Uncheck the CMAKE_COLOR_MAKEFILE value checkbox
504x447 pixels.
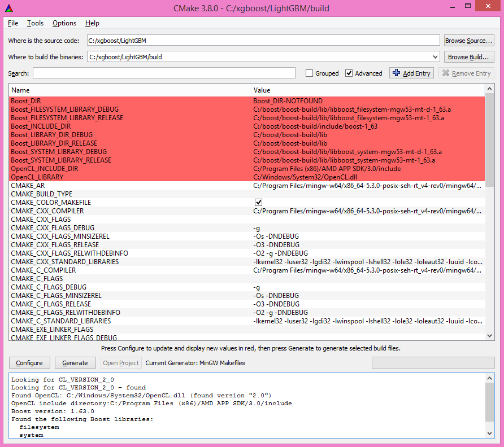pyautogui.click(x=258, y=202)
